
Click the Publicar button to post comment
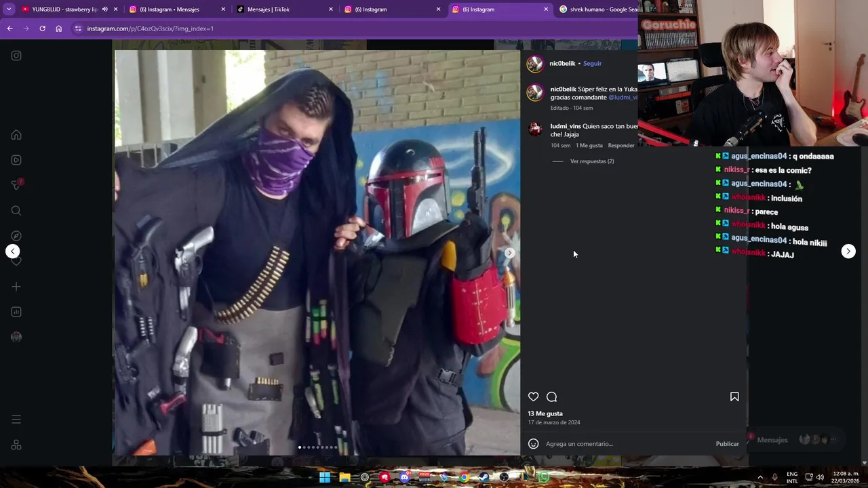tap(727, 444)
